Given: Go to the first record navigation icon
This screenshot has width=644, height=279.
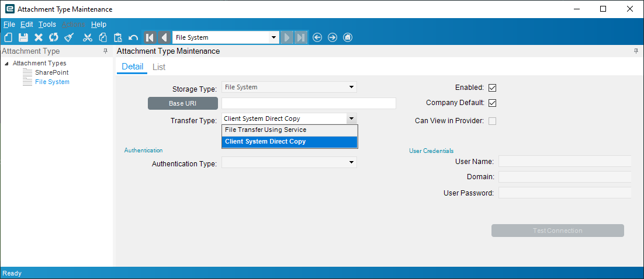Looking at the screenshot, I should click(150, 37).
